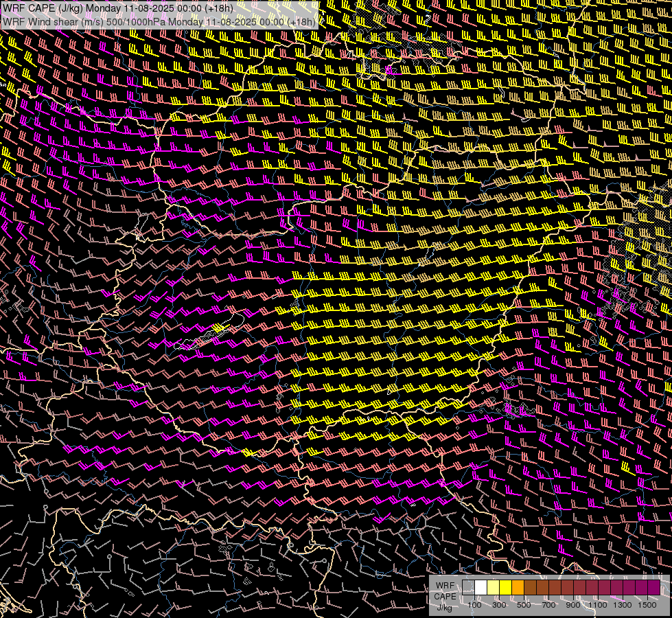Click the WRF Wind shear title line

159,22
